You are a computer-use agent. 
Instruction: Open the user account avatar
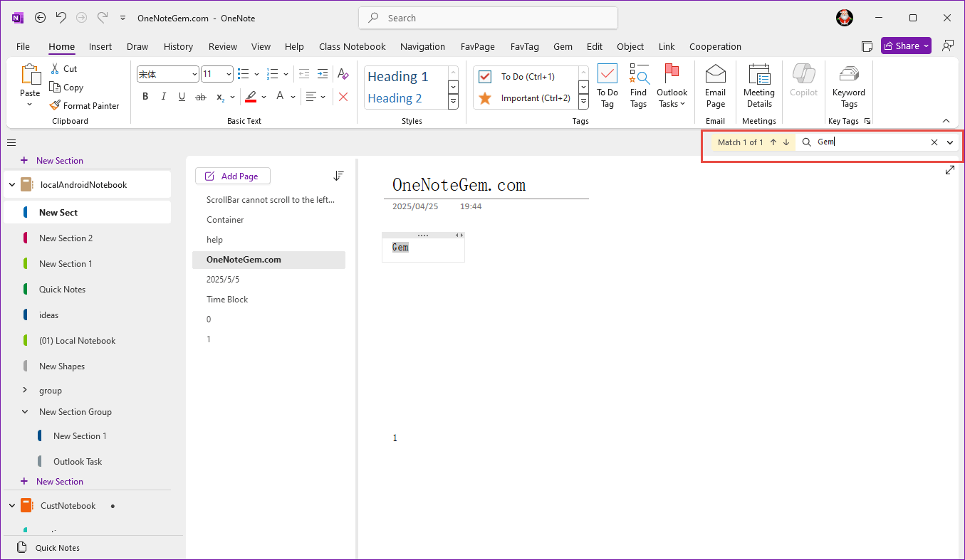(845, 18)
